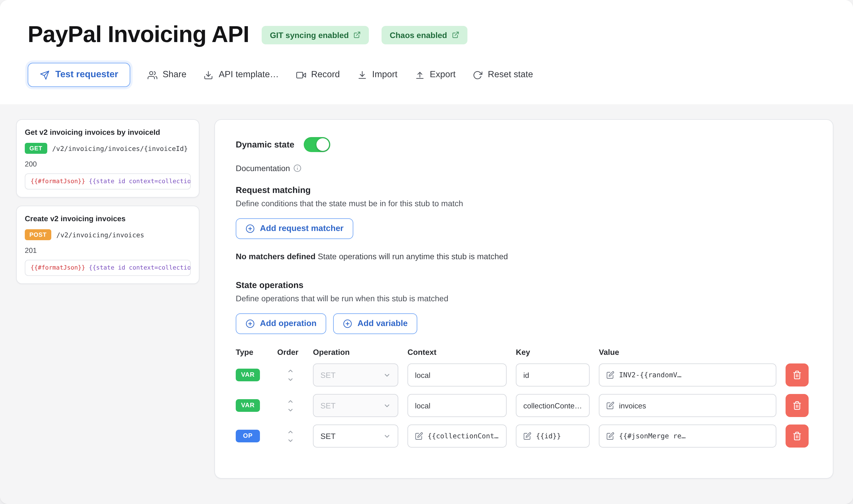Click the Add request matcher plus icon
The height and width of the screenshot is (504, 853).
[x=250, y=229]
